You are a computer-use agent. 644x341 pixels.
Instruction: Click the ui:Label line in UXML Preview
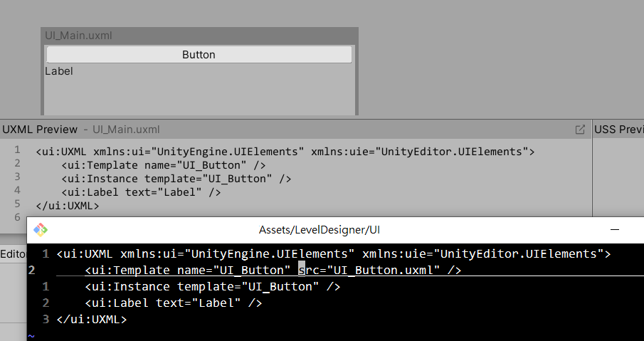pos(141,192)
